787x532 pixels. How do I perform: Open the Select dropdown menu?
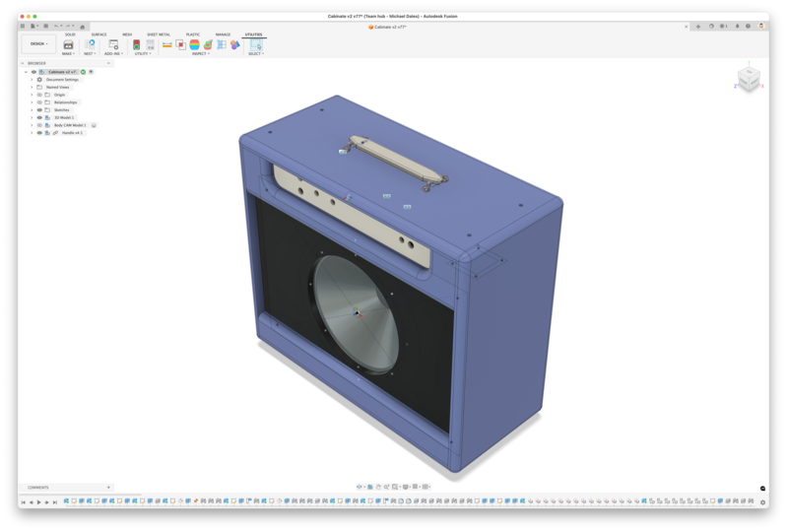coord(256,54)
